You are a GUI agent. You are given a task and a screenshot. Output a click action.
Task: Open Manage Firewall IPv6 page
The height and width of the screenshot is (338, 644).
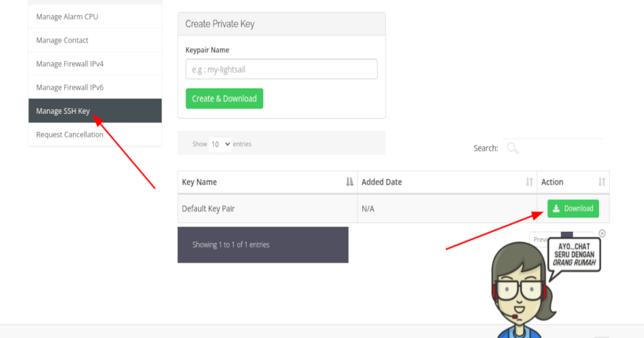tap(70, 87)
